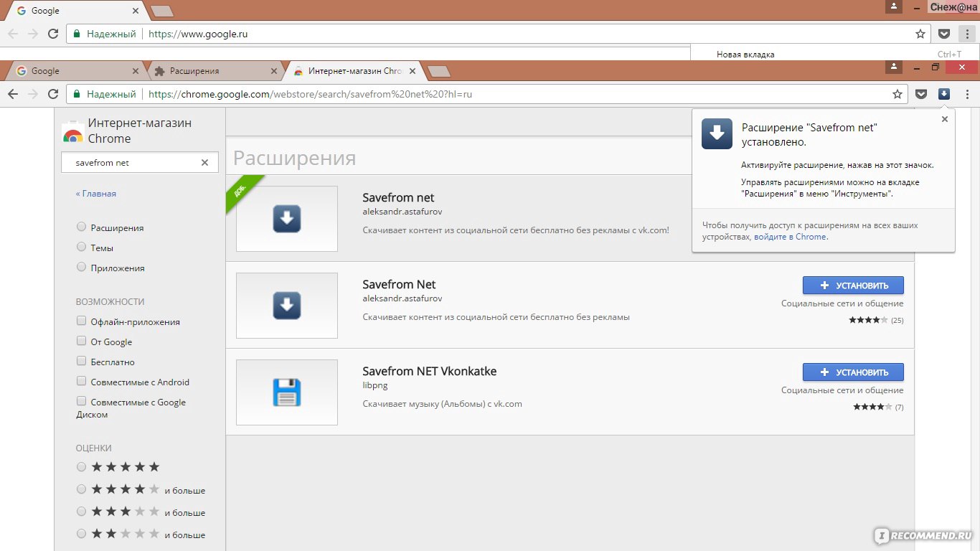The width and height of the screenshot is (980, 551).
Task: Reload the Chrome web store page
Action: [x=52, y=94]
